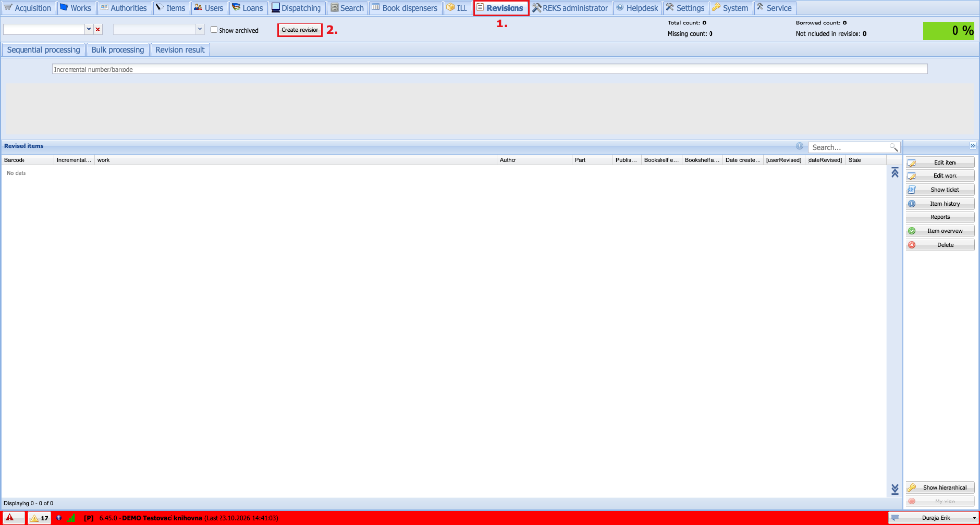The width and height of the screenshot is (980, 525).
Task: Switch to Bulk processing sub-tab
Action: (118, 50)
